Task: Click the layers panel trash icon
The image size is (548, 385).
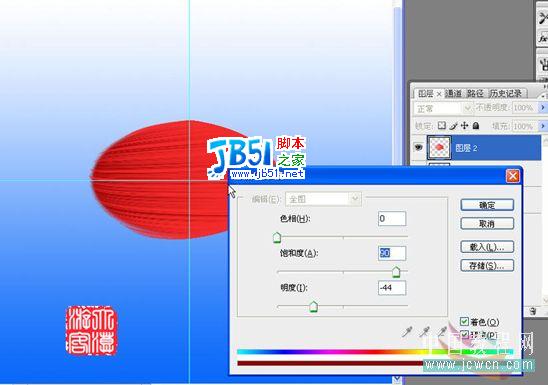Action: point(532,311)
